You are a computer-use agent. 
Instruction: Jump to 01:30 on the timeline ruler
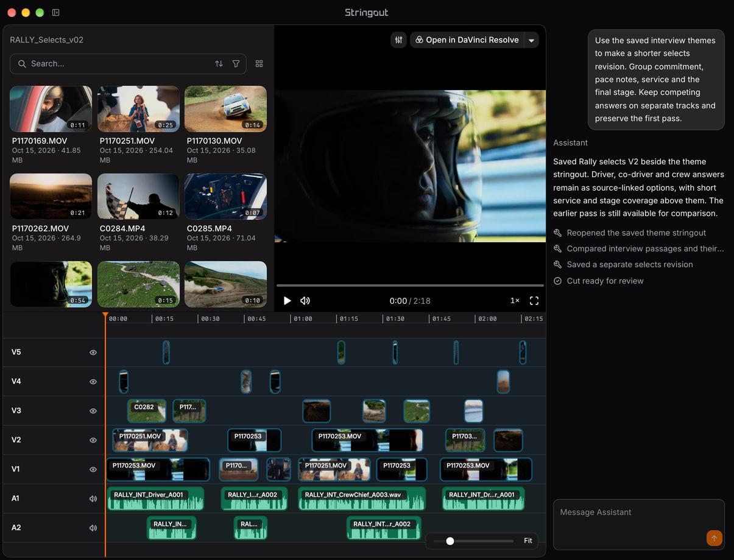pos(395,318)
